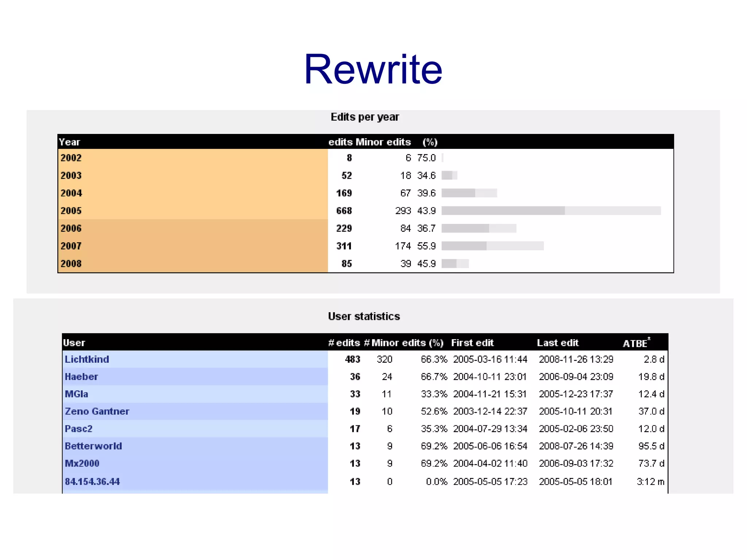747x560 pixels.
Task: Open the Lichtkind user link
Action: pos(87,359)
